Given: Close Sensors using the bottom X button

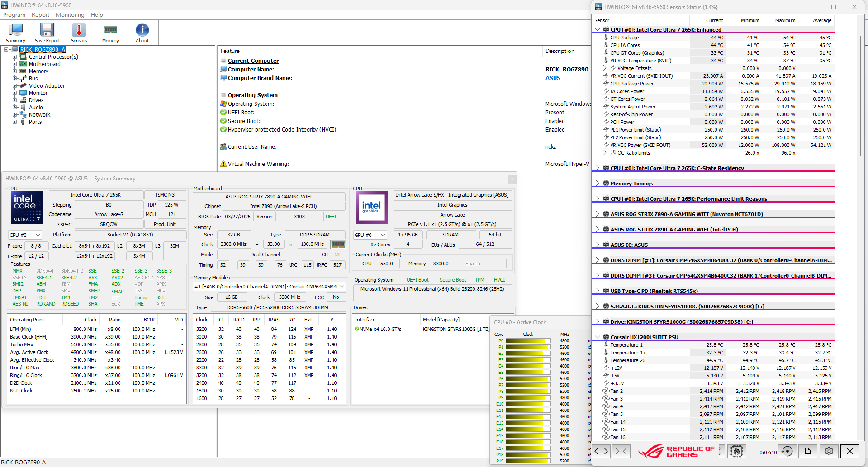Looking at the screenshot, I should [850, 451].
